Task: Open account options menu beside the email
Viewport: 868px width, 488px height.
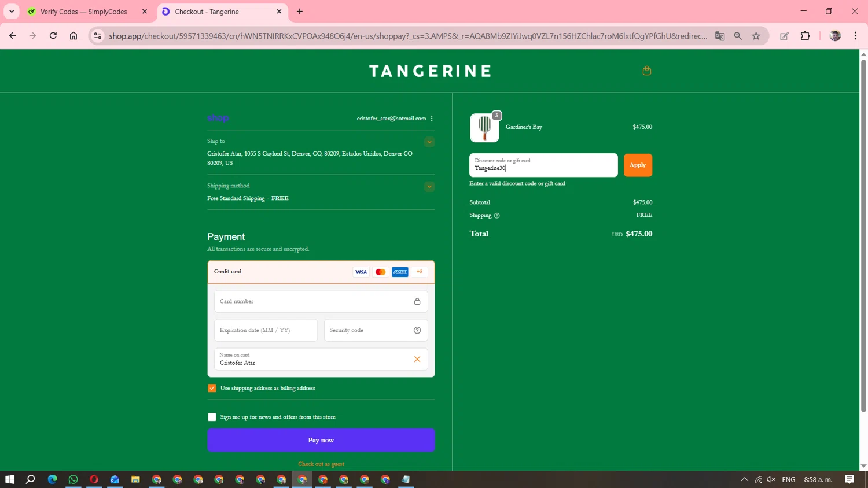Action: pos(432,119)
